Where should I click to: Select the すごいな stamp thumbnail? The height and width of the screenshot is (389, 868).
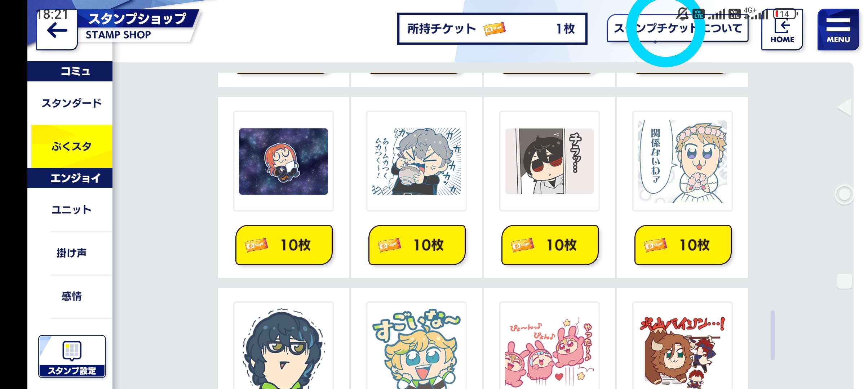pyautogui.click(x=416, y=346)
